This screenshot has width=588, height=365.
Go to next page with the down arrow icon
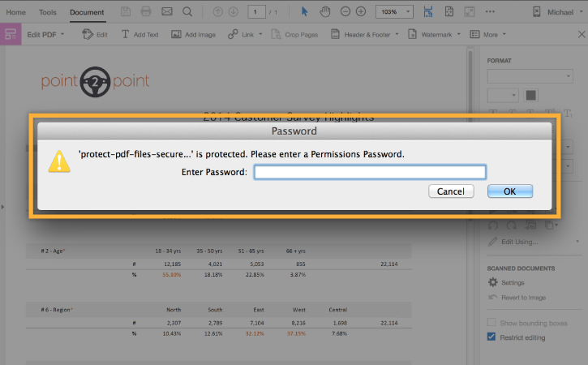point(234,12)
